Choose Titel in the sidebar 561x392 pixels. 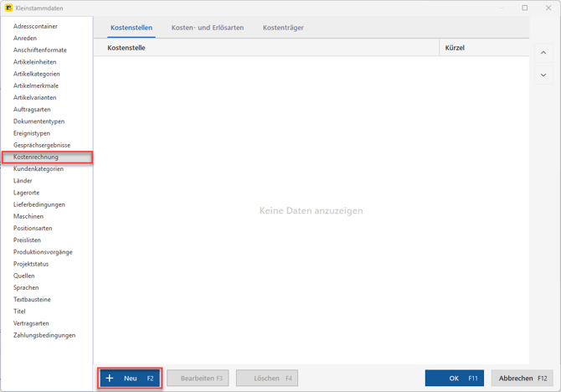click(x=19, y=311)
